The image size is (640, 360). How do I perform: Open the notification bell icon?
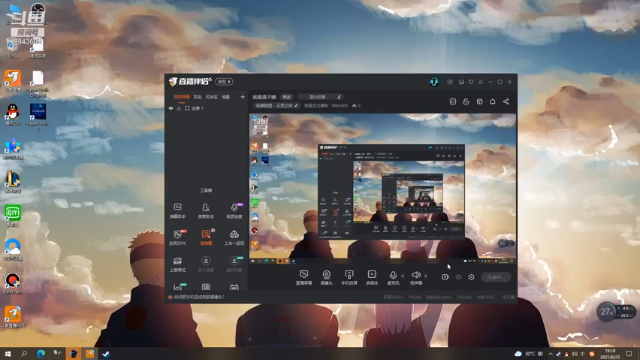coord(493,102)
